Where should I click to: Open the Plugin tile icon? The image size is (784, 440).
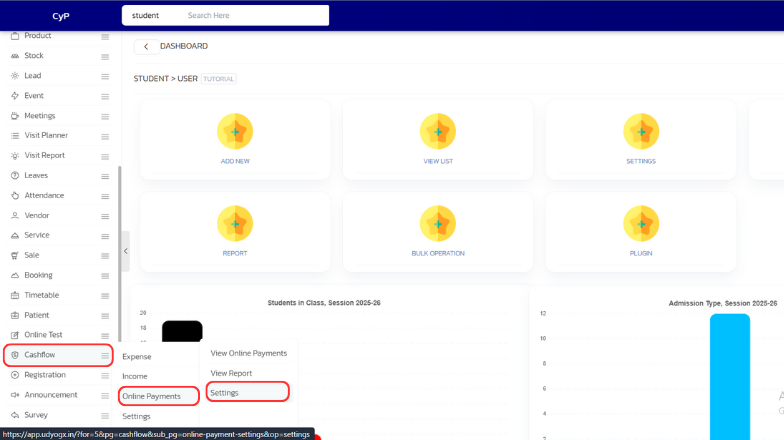click(x=641, y=223)
